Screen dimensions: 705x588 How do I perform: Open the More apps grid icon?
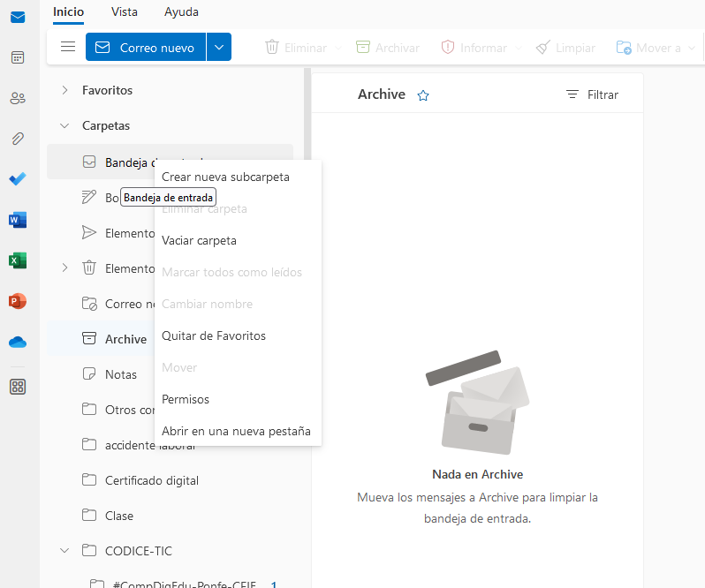(x=18, y=387)
